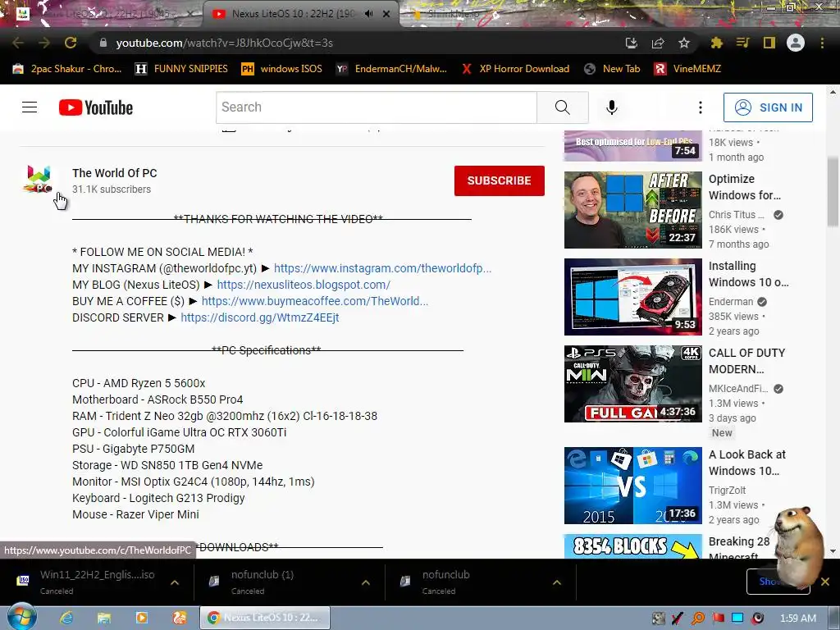Image resolution: width=840 pixels, height=630 pixels.
Task: Click the system clock 1:59 AM
Action: [797, 619]
